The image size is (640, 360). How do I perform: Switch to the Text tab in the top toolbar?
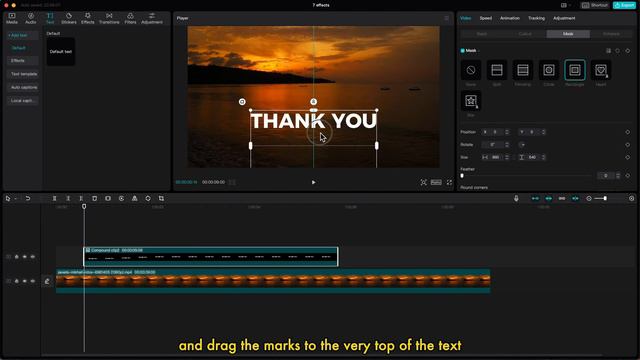[50, 18]
